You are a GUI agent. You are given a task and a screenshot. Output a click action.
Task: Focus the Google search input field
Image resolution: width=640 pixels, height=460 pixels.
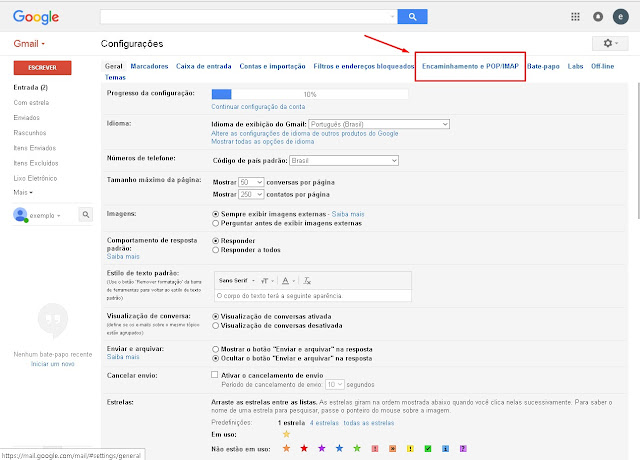click(x=249, y=17)
